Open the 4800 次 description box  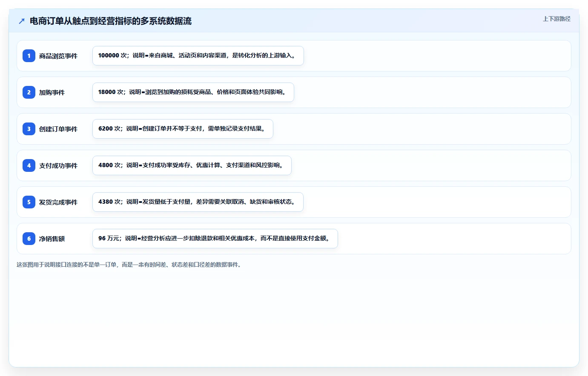[x=192, y=165]
